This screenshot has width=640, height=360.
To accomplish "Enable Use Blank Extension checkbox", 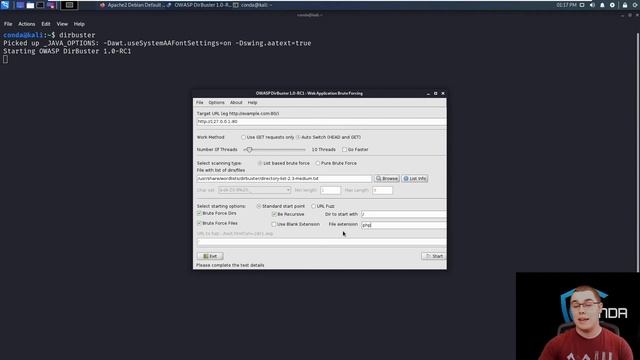I will click(x=274, y=224).
